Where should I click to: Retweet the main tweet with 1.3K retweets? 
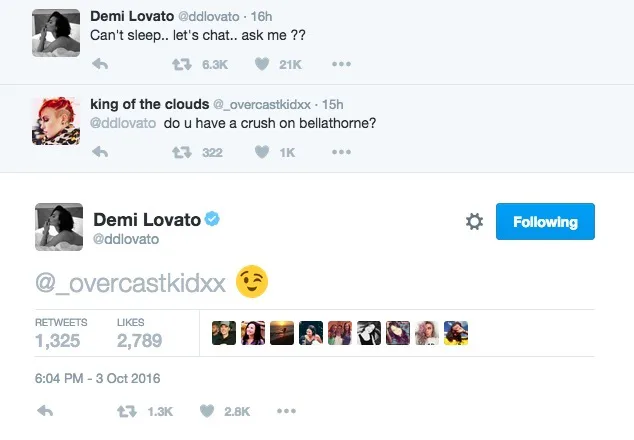coord(127,411)
